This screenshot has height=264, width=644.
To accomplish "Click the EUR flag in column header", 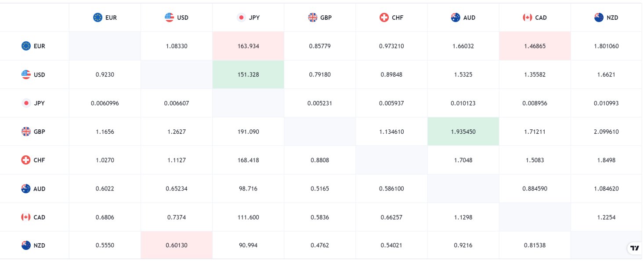I will click(x=98, y=18).
